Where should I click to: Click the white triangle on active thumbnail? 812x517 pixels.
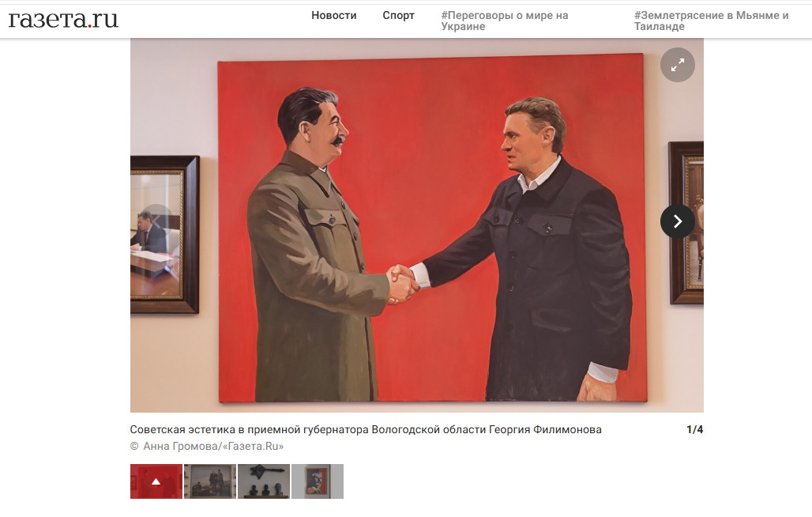click(156, 481)
